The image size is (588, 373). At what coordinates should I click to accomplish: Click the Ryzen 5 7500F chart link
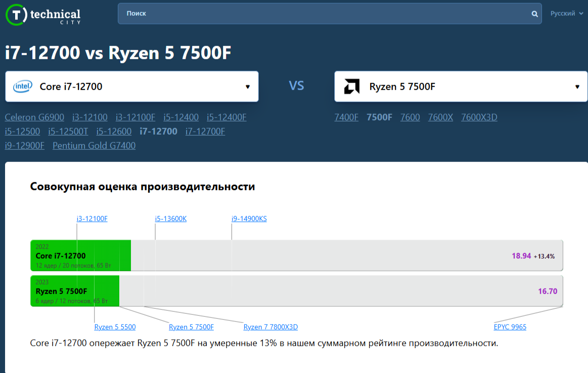point(191,327)
